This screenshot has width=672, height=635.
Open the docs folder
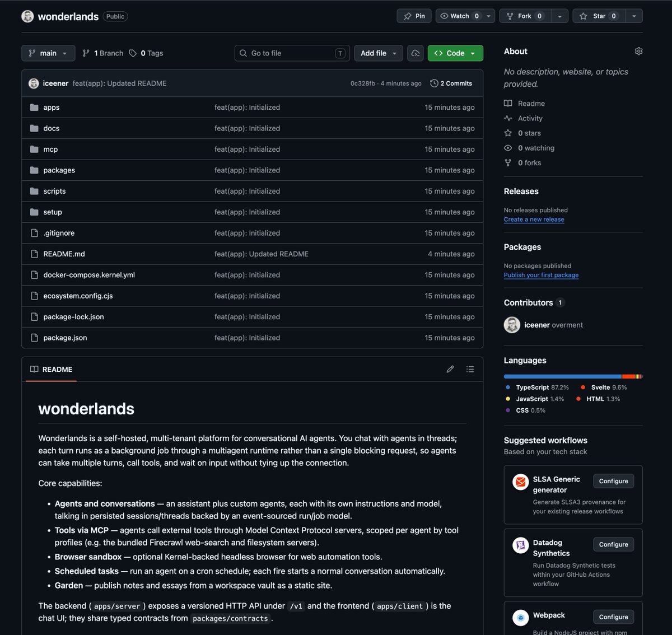[52, 128]
